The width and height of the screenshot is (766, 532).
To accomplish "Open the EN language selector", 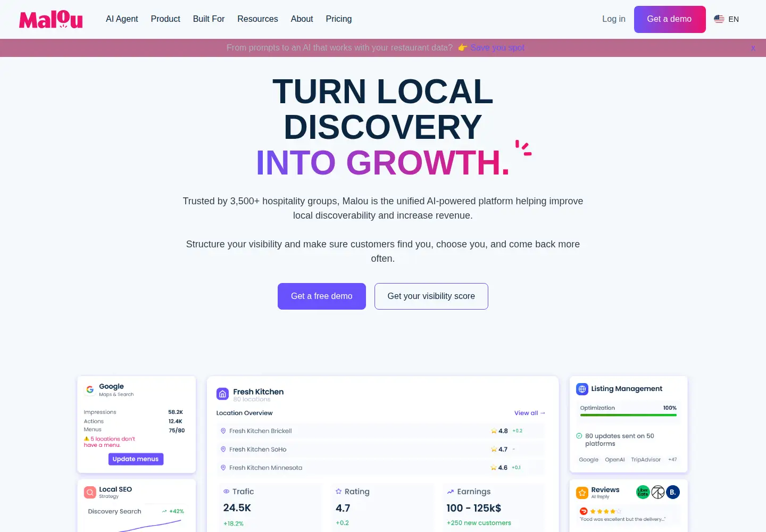I will (x=727, y=19).
